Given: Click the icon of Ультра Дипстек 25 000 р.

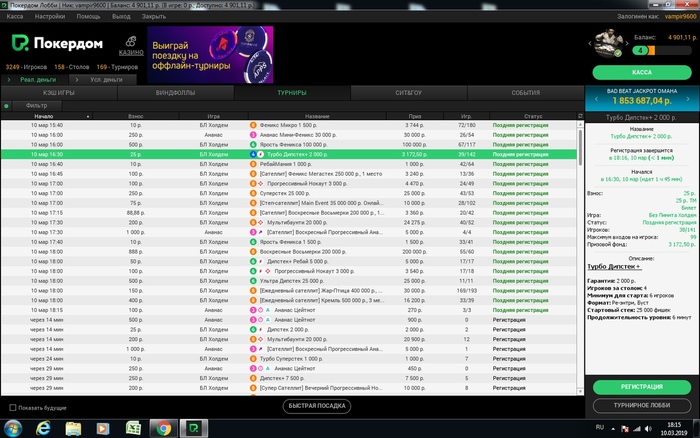Looking at the screenshot, I should 253,281.
